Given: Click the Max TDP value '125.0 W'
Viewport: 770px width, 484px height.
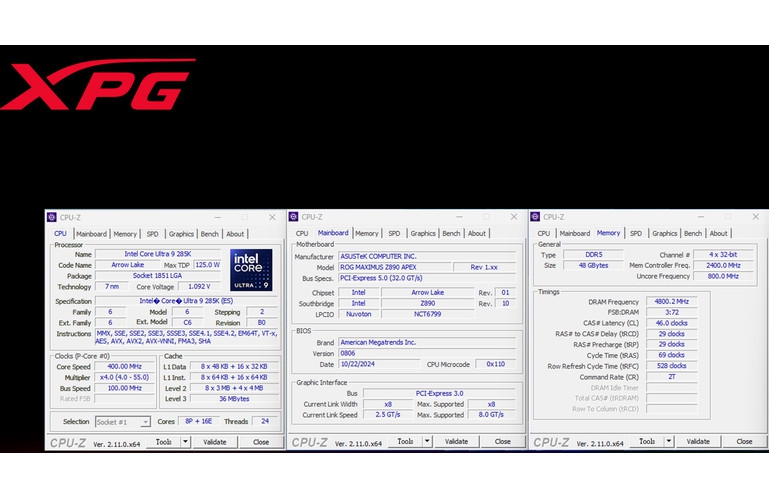Looking at the screenshot, I should pos(207,265).
